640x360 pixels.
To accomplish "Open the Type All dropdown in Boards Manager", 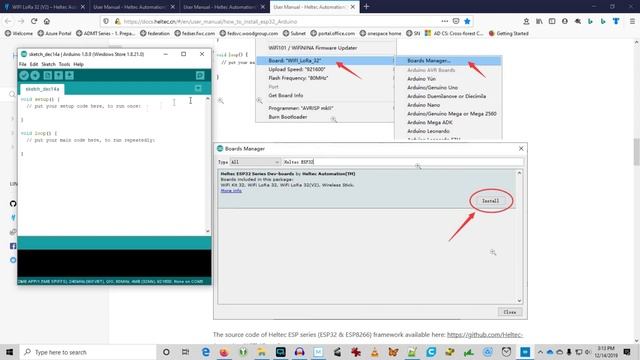I will 255,162.
